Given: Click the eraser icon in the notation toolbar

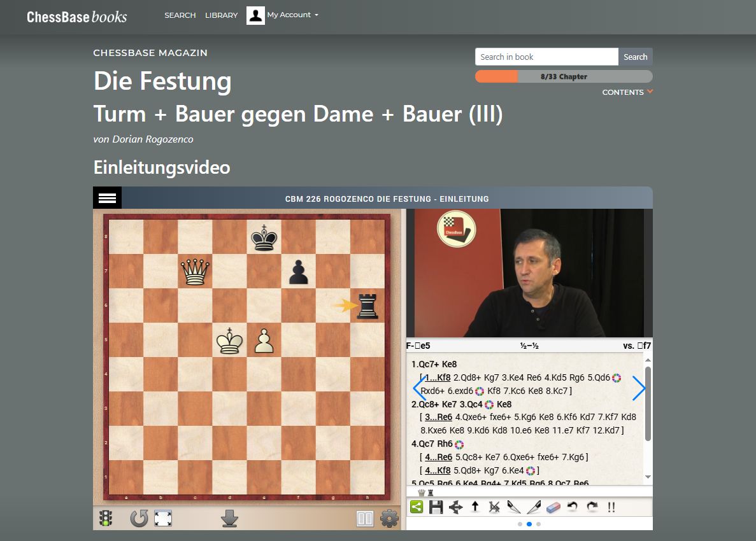Looking at the screenshot, I should pos(553,507).
